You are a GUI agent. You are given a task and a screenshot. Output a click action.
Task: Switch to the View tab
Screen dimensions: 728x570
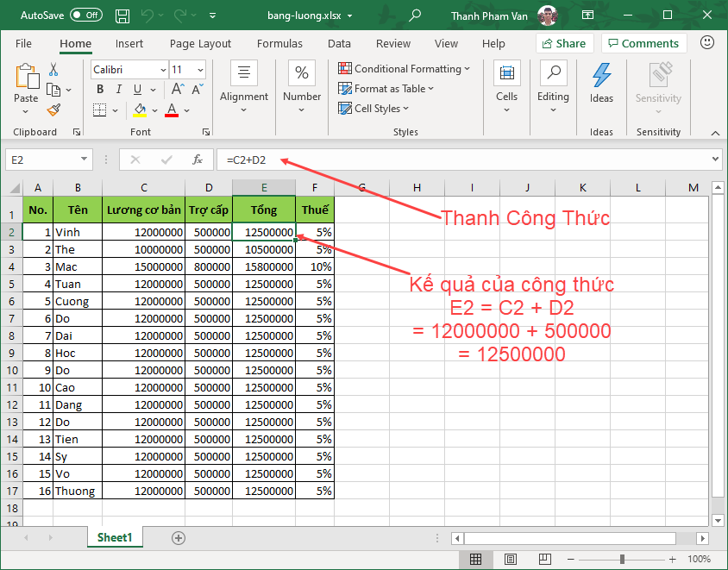tap(446, 44)
